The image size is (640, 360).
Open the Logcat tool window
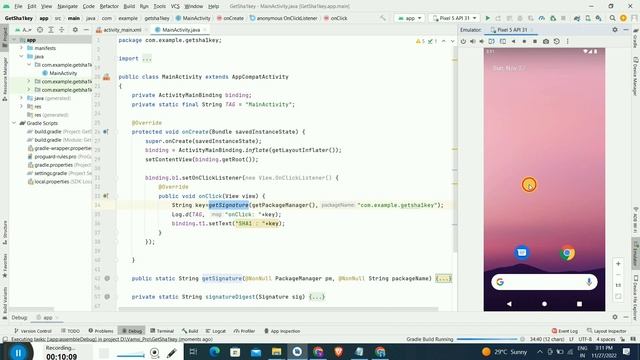216,331
